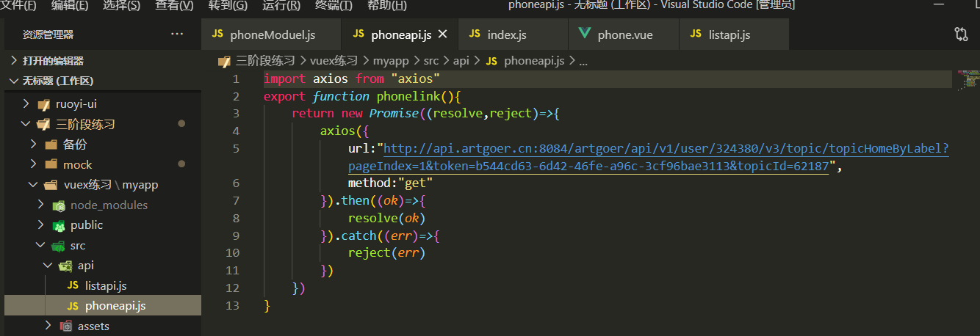980x336 pixels.
Task: Close the phoneapi.js tab
Action: (442, 34)
